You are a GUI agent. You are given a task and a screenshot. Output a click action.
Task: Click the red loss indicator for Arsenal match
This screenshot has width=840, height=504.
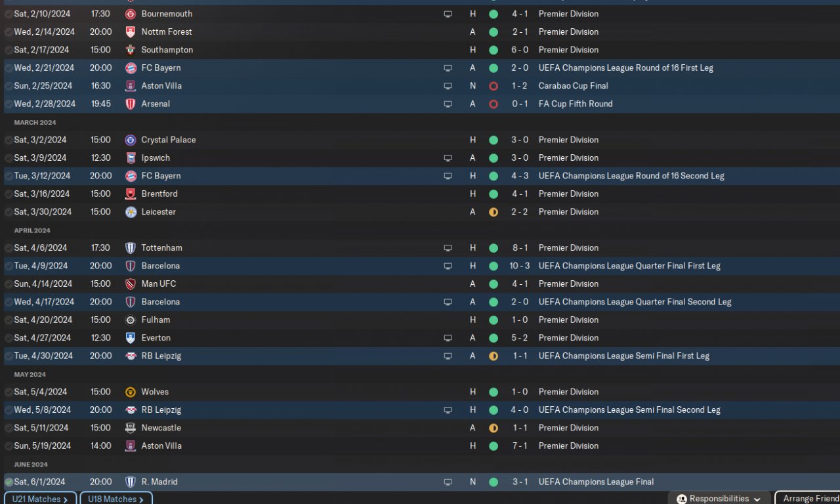[x=493, y=104]
